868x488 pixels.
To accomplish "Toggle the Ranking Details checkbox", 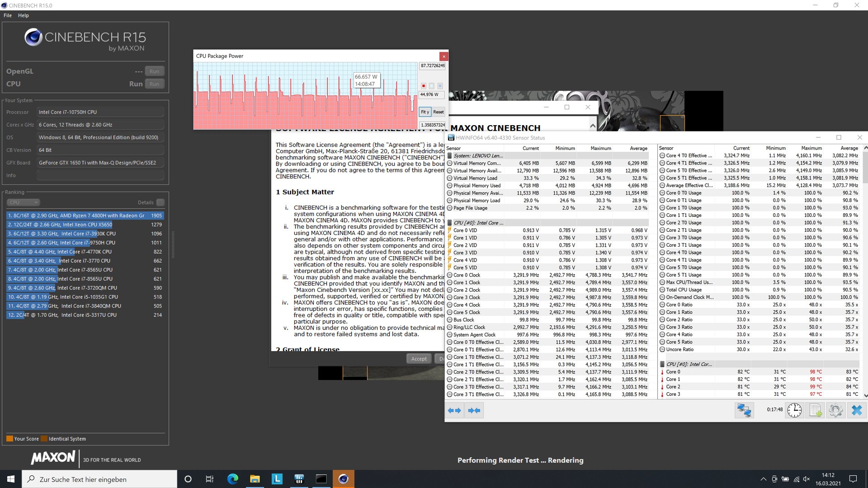I will pos(160,202).
